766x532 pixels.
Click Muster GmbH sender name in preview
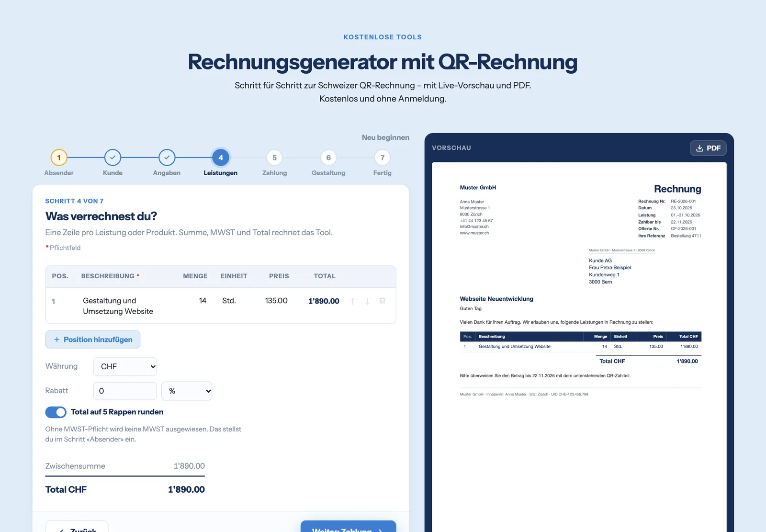point(478,188)
